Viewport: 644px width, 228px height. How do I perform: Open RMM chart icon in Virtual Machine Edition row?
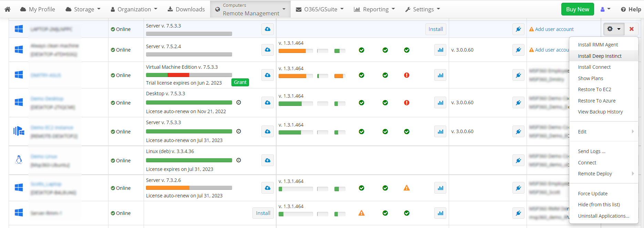coord(440,75)
